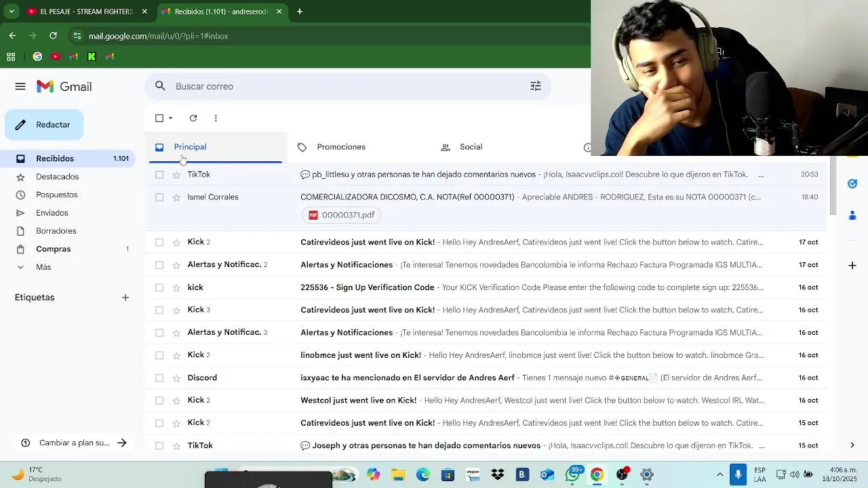Open the Kick bookmark icon
This screenshot has width=868, height=488.
point(92,57)
